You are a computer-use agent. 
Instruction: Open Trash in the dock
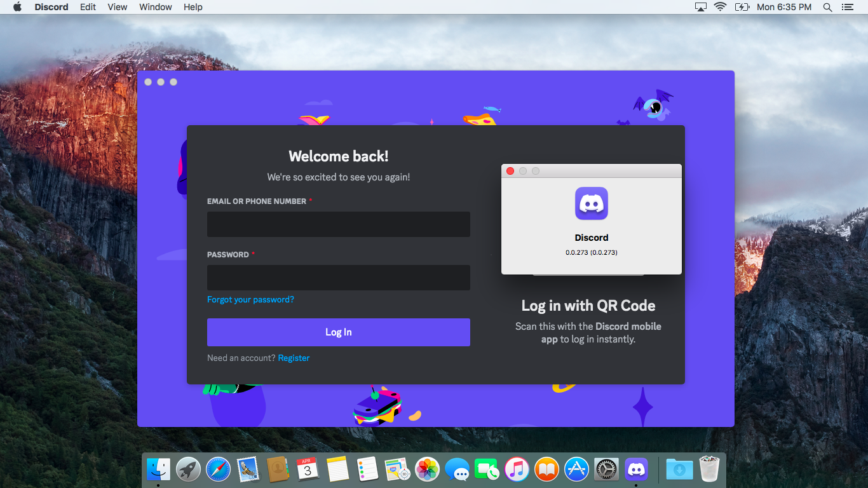pyautogui.click(x=709, y=470)
